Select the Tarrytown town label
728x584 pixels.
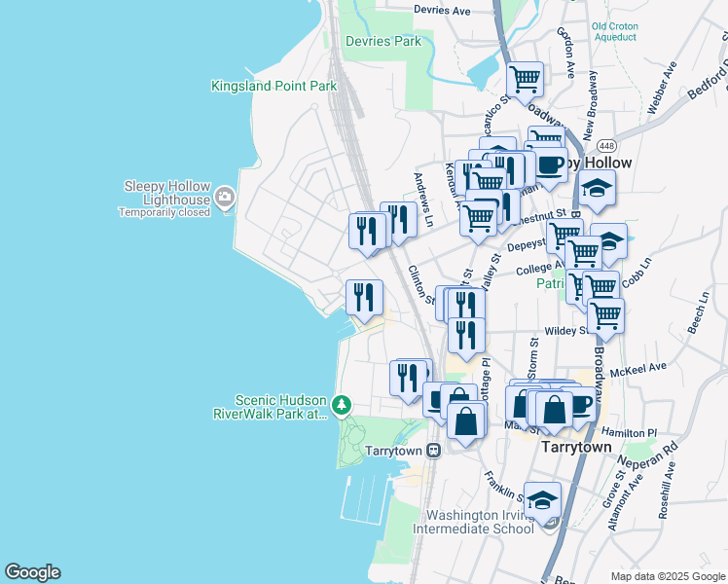point(576,447)
